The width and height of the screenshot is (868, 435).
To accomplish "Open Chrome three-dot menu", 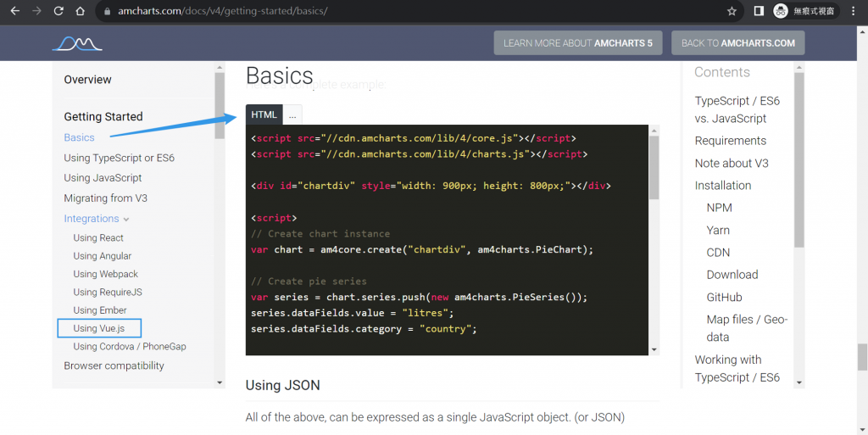I will 854,11.
